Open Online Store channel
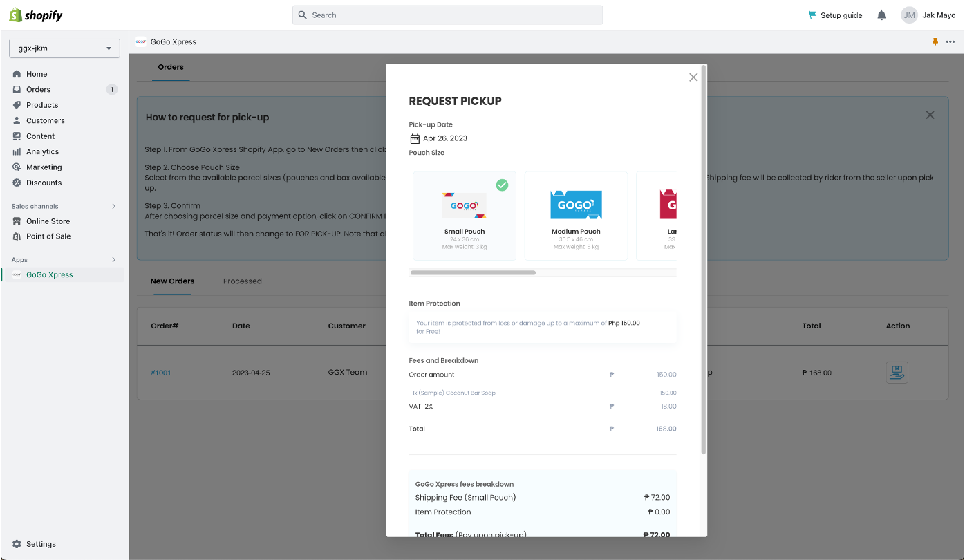Screen dimensions: 965x560 (48, 221)
